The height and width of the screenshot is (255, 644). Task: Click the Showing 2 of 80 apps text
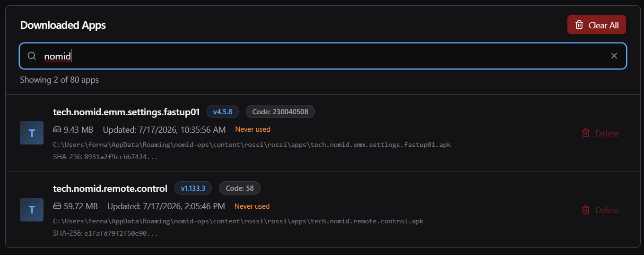[x=60, y=80]
